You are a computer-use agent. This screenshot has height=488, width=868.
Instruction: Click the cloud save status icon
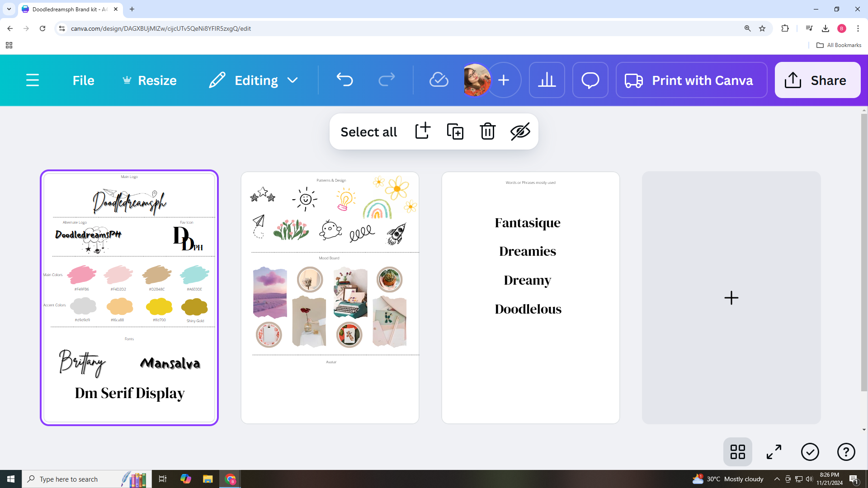click(439, 80)
